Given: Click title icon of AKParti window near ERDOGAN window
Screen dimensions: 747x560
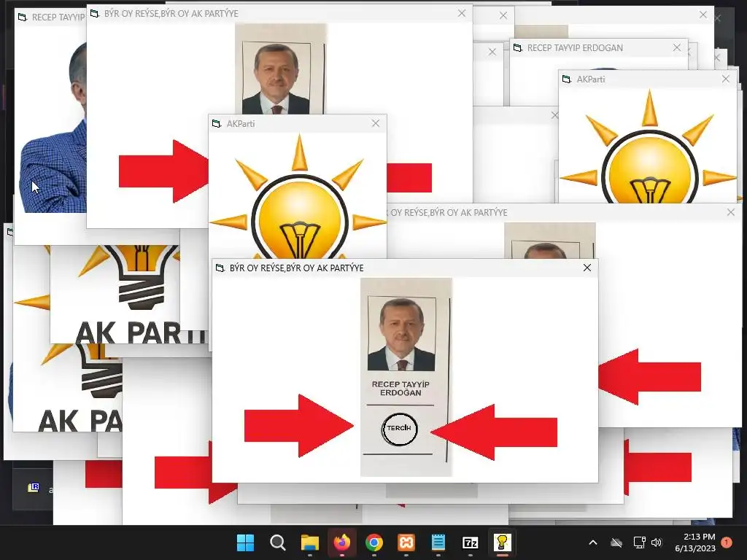Looking at the screenshot, I should (566, 79).
